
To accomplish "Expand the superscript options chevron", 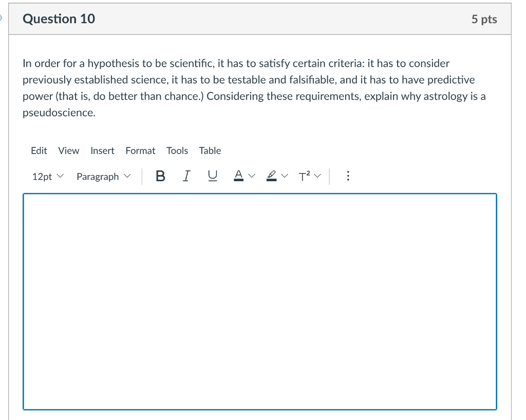I will click(x=317, y=176).
